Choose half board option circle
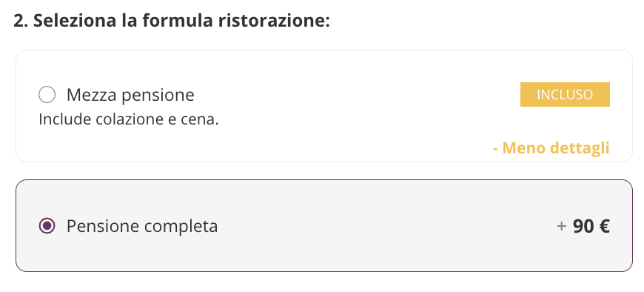The width and height of the screenshot is (644, 292). 47,95
